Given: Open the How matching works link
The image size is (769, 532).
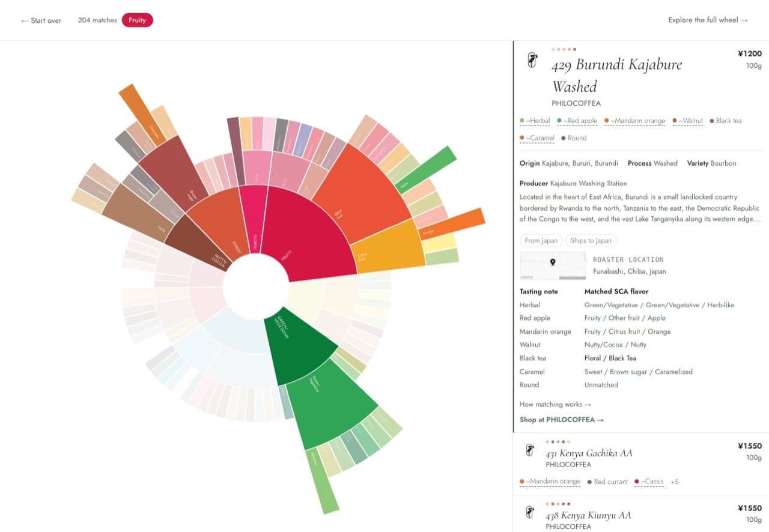Looking at the screenshot, I should tap(555, 404).
